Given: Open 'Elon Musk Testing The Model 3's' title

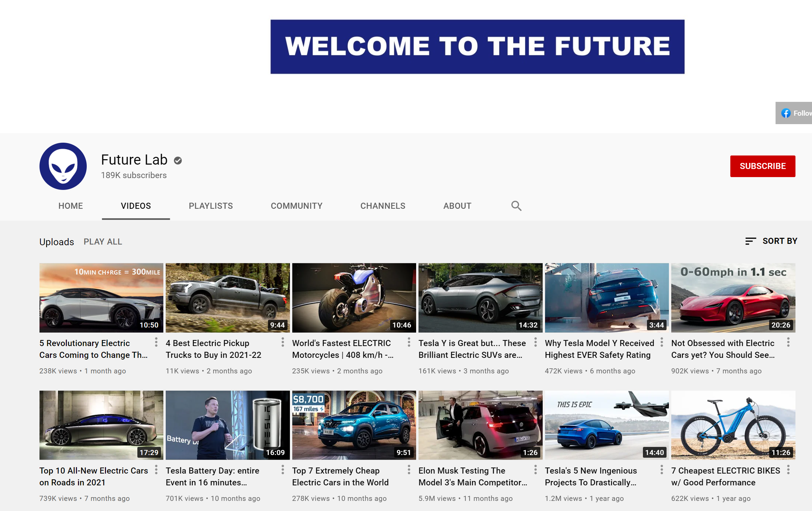Looking at the screenshot, I should pos(473,477).
